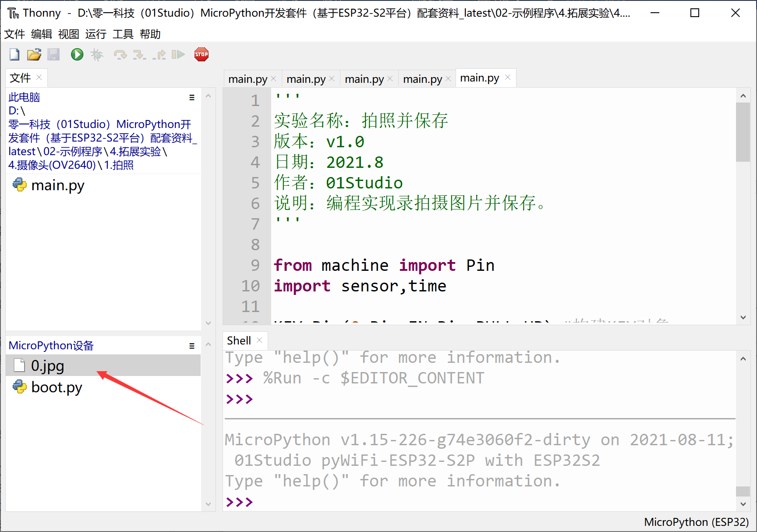757x532 pixels.
Task: Switch to the first main.py tab
Action: click(248, 79)
